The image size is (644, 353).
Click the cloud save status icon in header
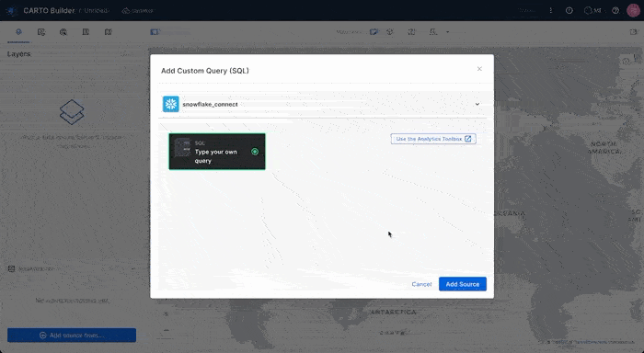tap(126, 11)
